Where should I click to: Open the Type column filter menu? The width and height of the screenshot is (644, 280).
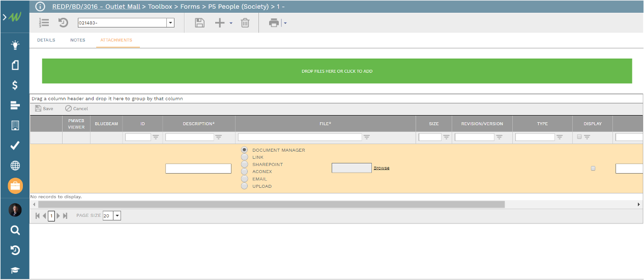coord(560,137)
